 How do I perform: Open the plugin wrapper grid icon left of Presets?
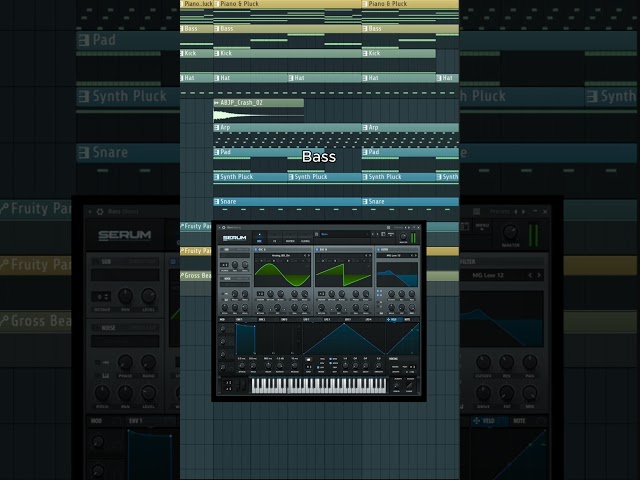coord(389,227)
